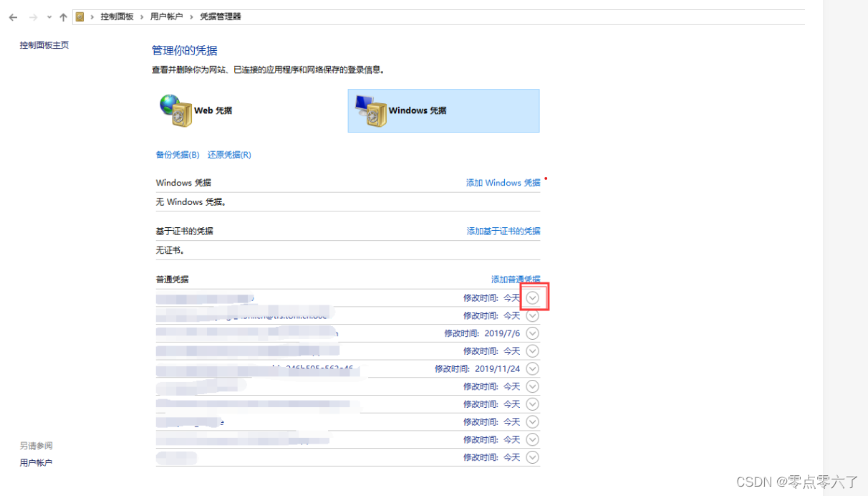This screenshot has height=496, width=868.
Task: Open 控制面板主页 in the sidebar
Action: coord(44,45)
